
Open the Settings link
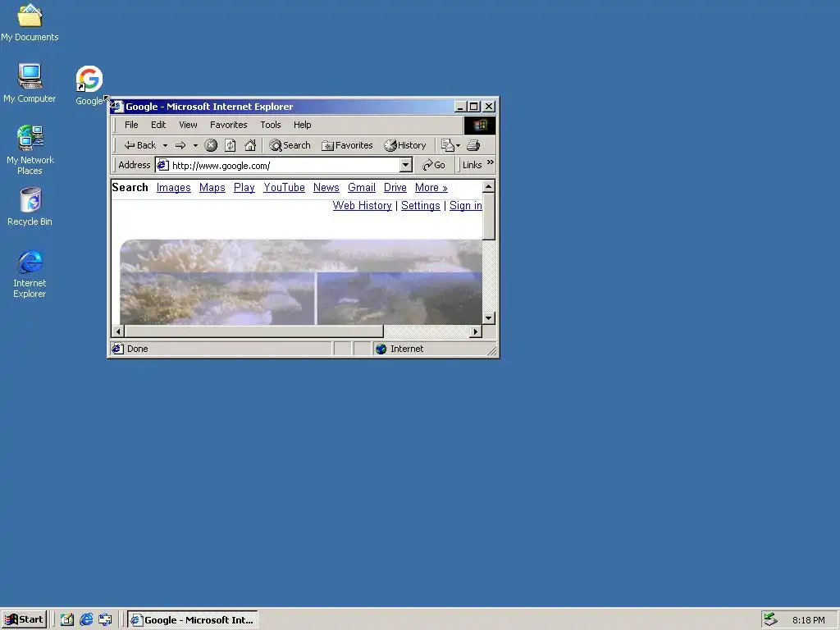pyautogui.click(x=421, y=206)
